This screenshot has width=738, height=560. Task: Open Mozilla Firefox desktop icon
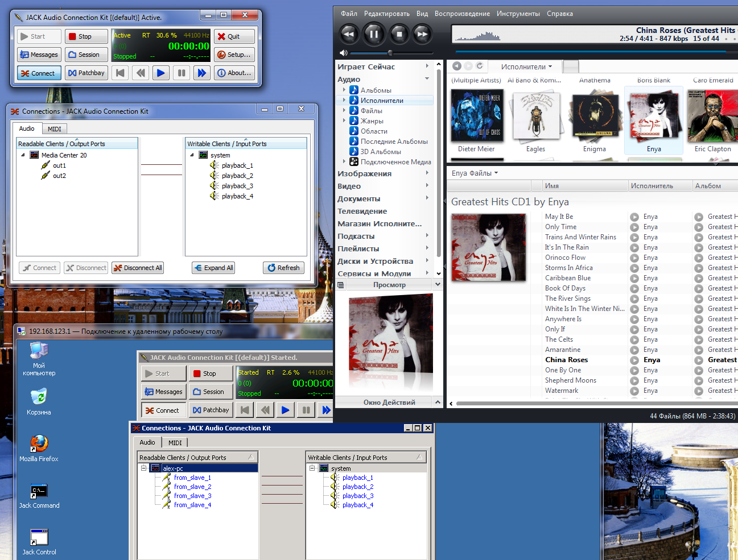[39, 443]
